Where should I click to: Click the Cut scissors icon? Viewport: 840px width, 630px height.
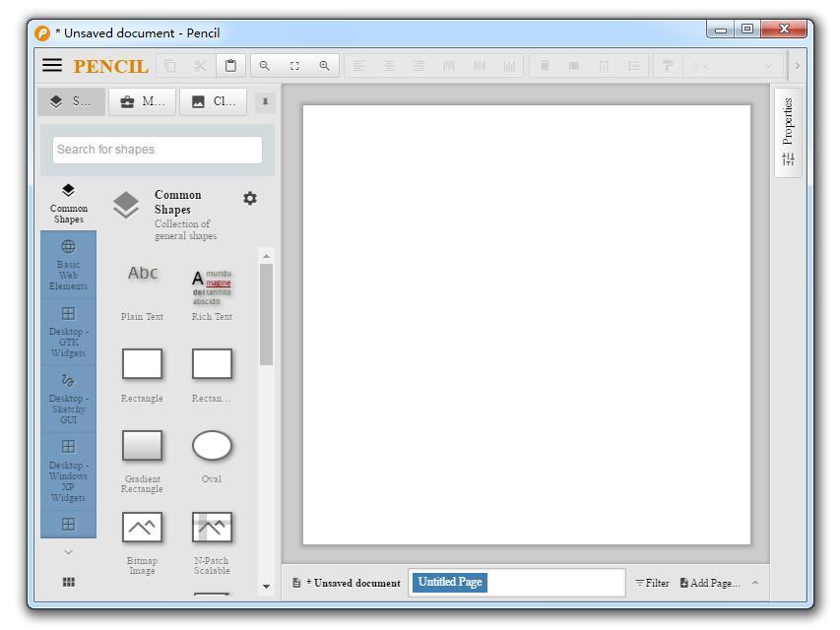(x=200, y=66)
